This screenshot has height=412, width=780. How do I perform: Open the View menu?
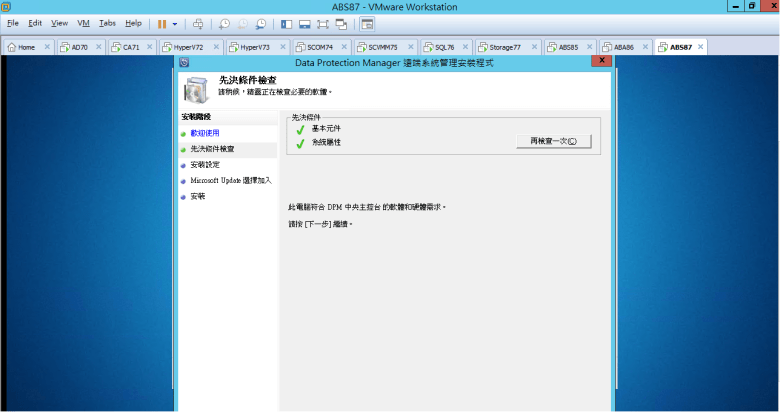tap(59, 23)
